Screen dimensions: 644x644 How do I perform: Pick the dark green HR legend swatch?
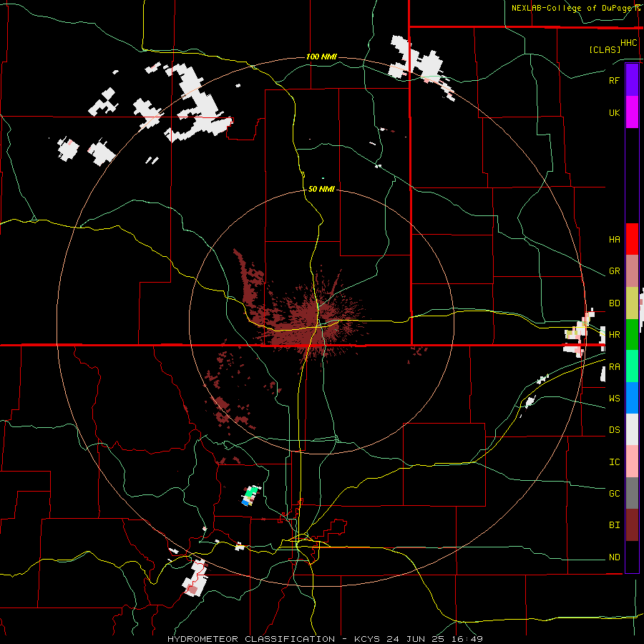[x=632, y=335]
